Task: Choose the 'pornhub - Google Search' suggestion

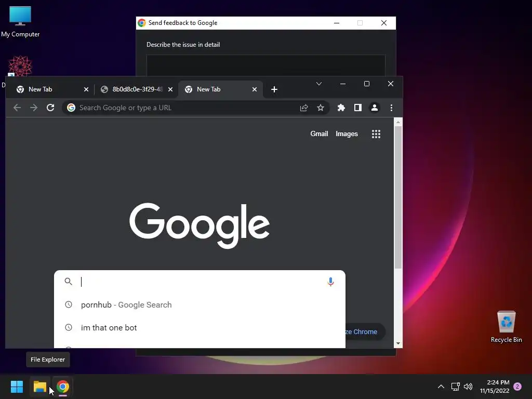Action: (x=199, y=304)
